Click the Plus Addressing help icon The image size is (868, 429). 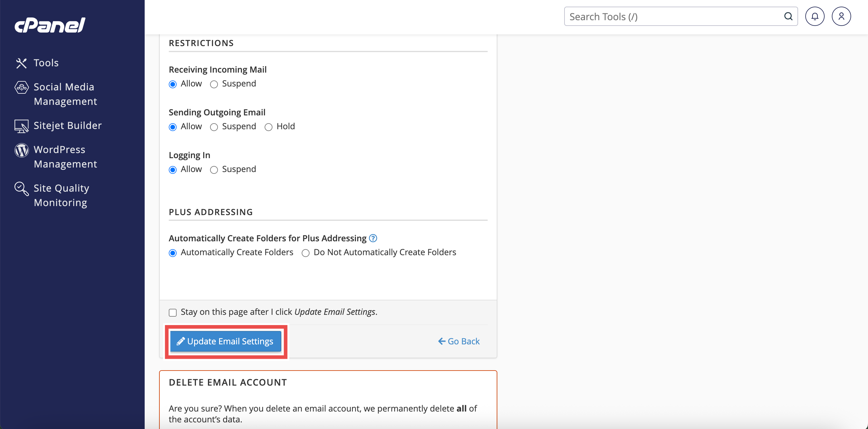click(373, 238)
